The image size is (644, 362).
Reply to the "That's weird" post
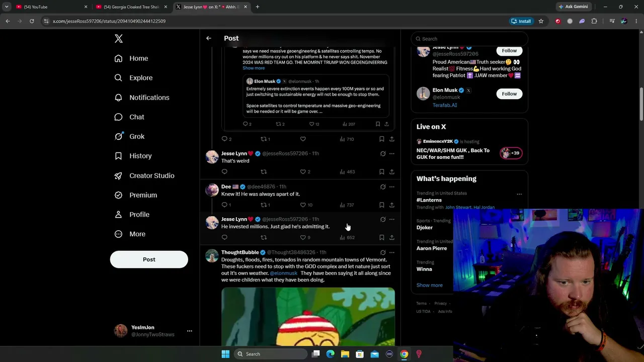click(224, 172)
